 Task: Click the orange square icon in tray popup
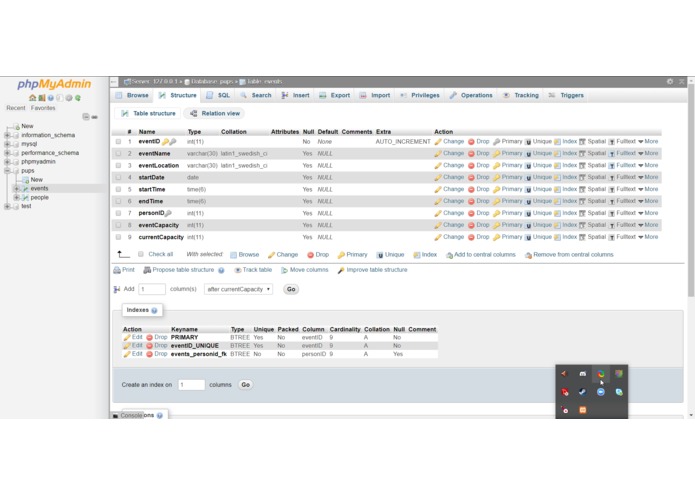[582, 410]
